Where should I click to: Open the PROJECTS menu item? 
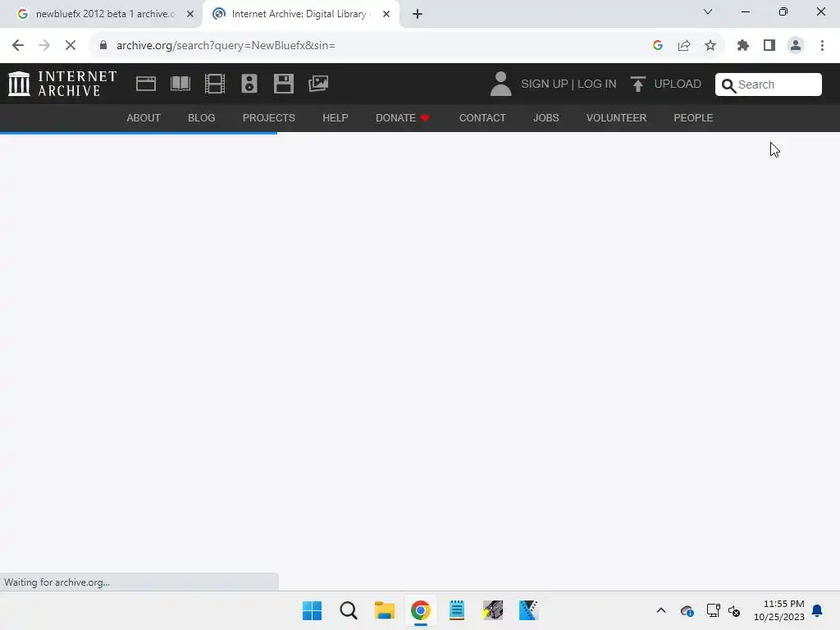[269, 118]
